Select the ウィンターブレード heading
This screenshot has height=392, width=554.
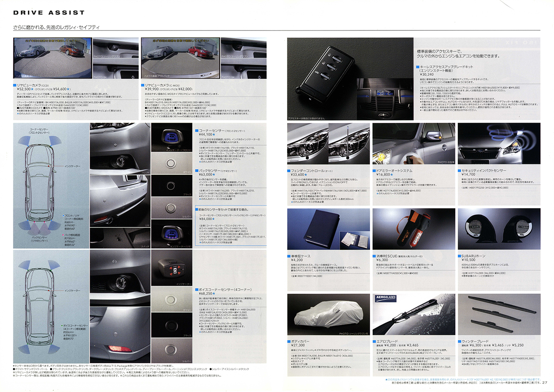[x=475, y=341]
